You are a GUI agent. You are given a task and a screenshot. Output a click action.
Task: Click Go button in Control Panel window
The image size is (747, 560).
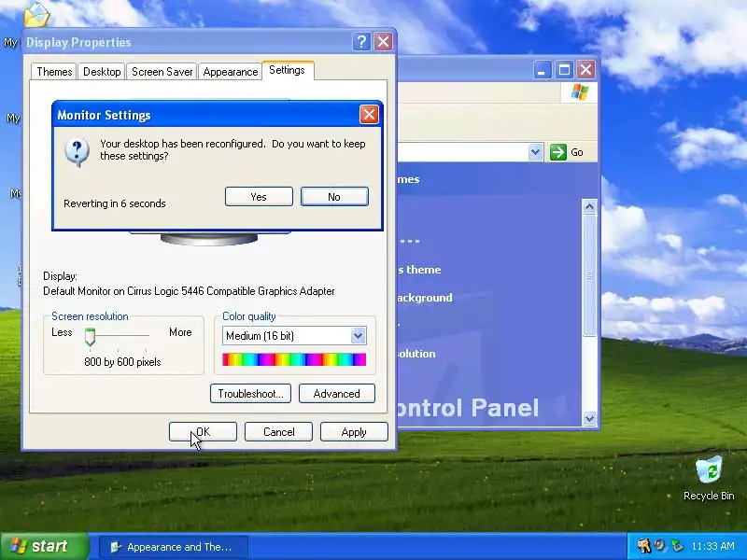click(567, 152)
